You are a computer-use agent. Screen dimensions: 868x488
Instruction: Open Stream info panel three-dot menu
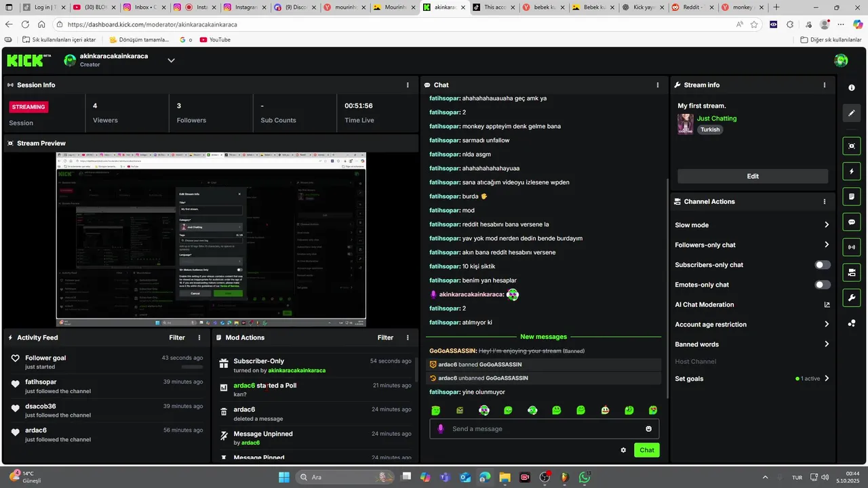(825, 85)
